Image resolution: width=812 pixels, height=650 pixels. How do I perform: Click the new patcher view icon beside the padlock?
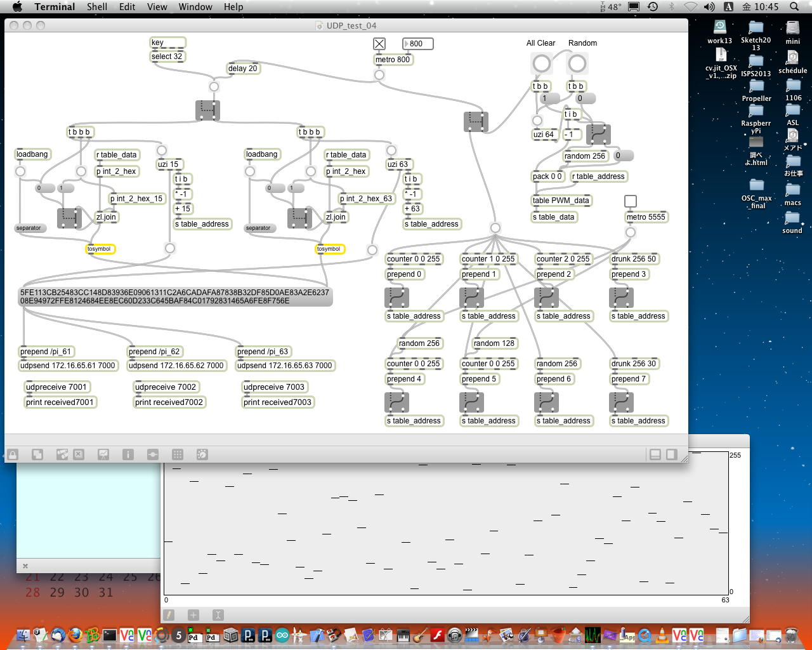click(37, 454)
